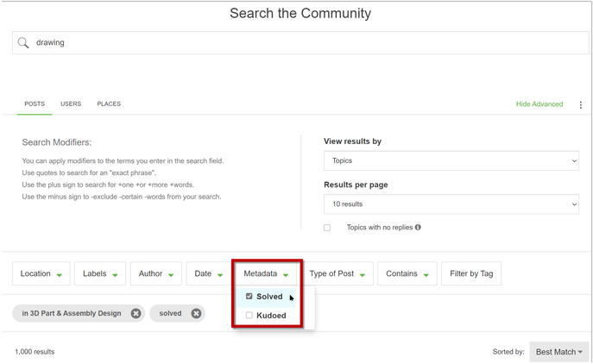Change the Best Match sort order
This screenshot has height=364, width=593.
click(558, 352)
